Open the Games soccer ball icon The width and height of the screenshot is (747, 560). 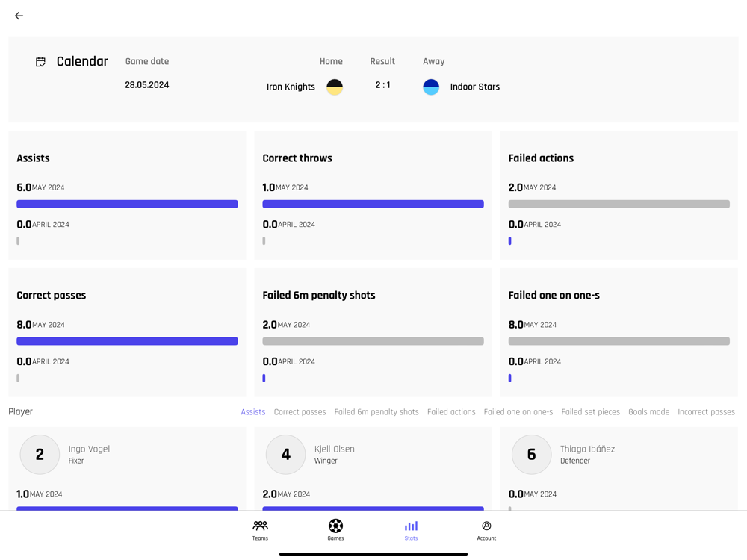(335, 526)
